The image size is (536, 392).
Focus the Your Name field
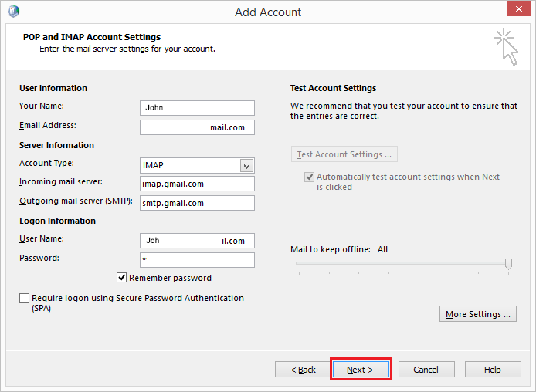[197, 108]
